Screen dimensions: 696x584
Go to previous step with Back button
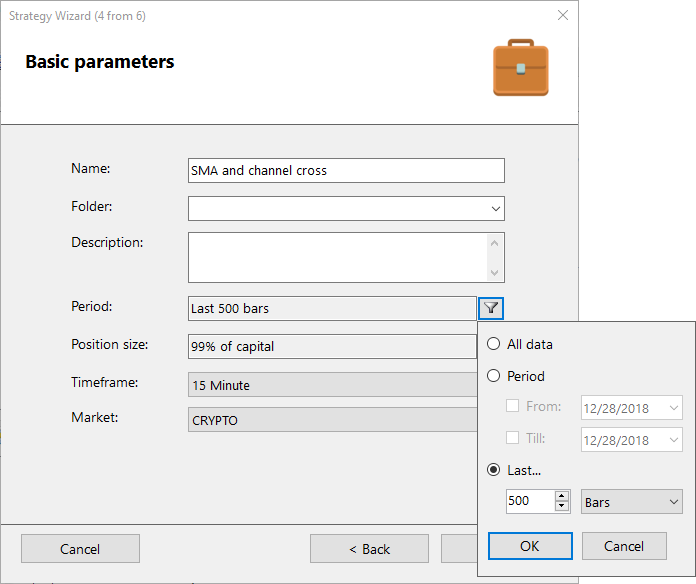(x=369, y=549)
